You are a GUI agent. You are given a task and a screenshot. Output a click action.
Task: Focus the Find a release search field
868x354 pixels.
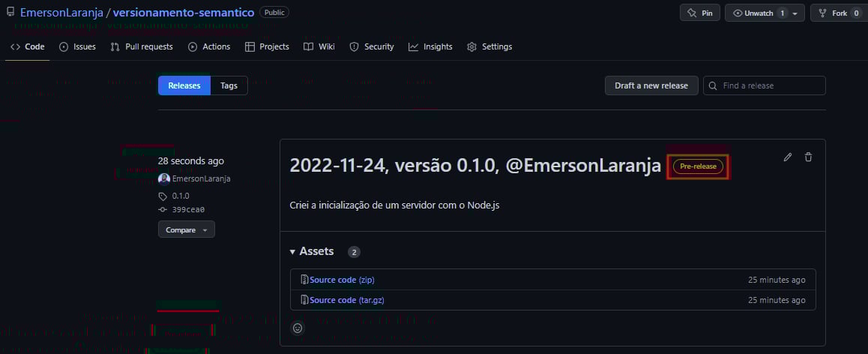click(x=765, y=85)
